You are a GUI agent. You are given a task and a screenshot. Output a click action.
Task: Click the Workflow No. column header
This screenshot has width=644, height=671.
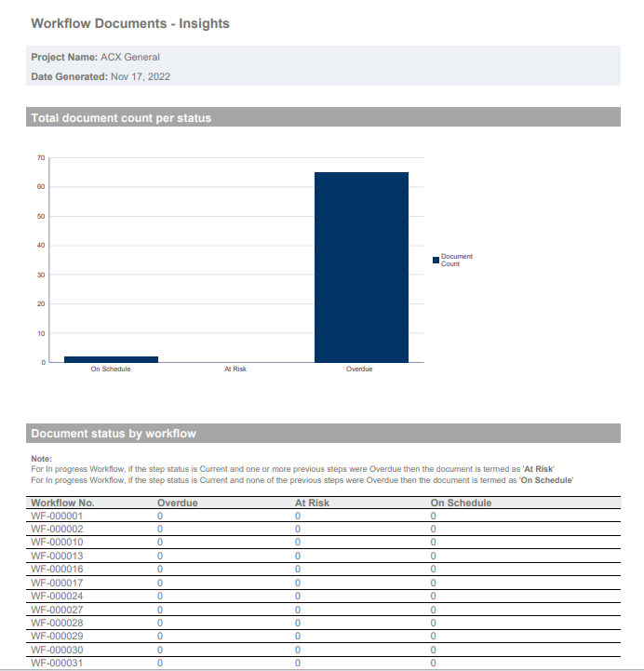click(x=62, y=503)
